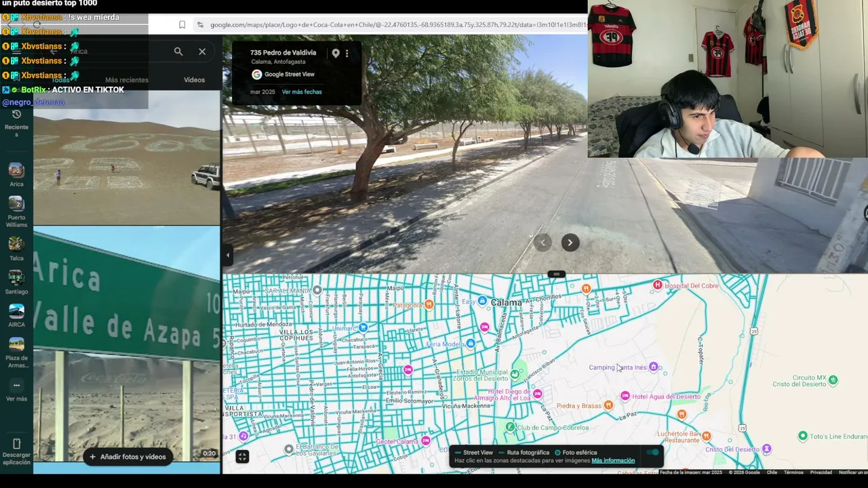Bookmark this page in the address bar

(x=182, y=25)
